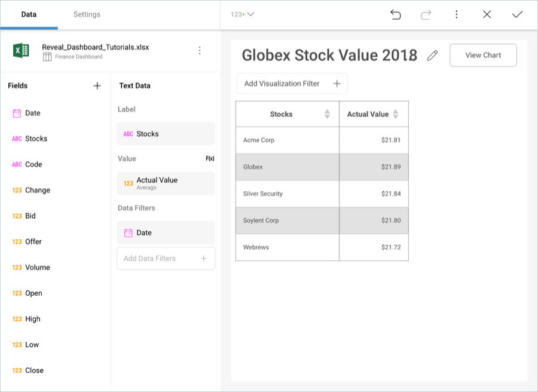Click the Finance Dashboard sheet label
538x392 pixels.
tap(78, 57)
